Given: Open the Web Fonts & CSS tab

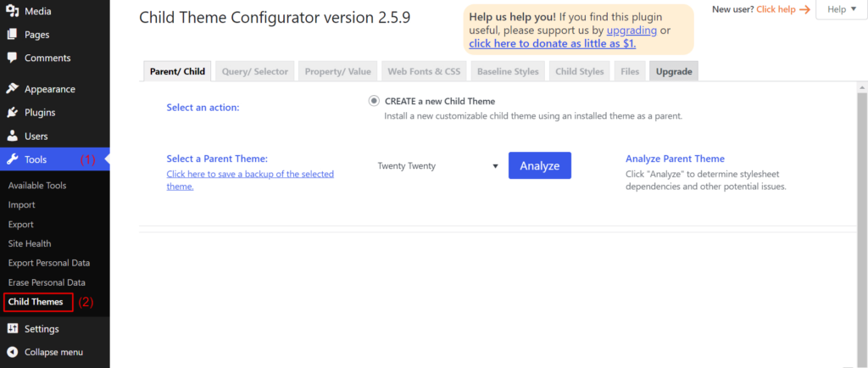Looking at the screenshot, I should pos(423,71).
